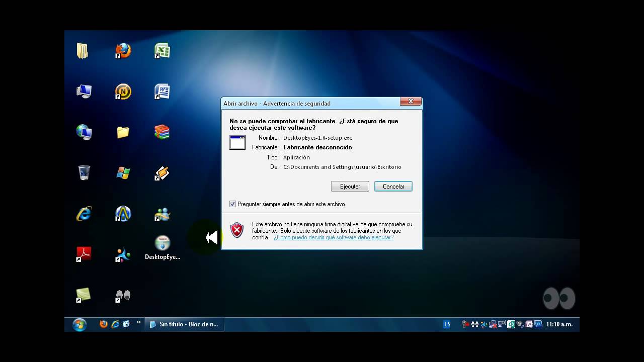The image size is (644, 362).
Task: Click the application window icon beside Nombre
Action: click(x=237, y=142)
